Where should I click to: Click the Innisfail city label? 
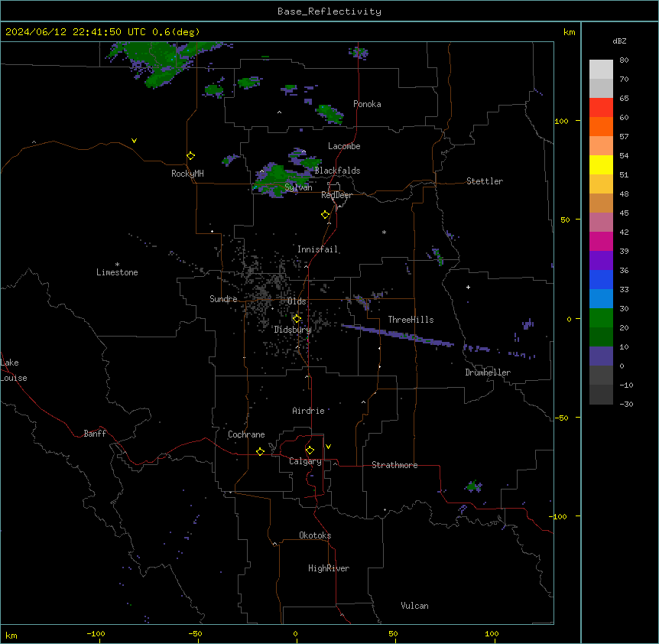[x=318, y=249]
